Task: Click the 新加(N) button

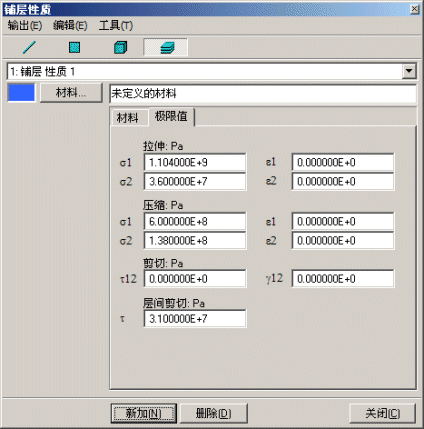Action: tap(144, 413)
